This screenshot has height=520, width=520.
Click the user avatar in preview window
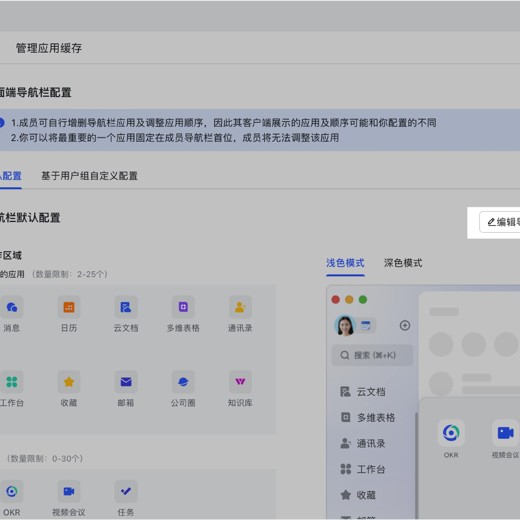(345, 325)
